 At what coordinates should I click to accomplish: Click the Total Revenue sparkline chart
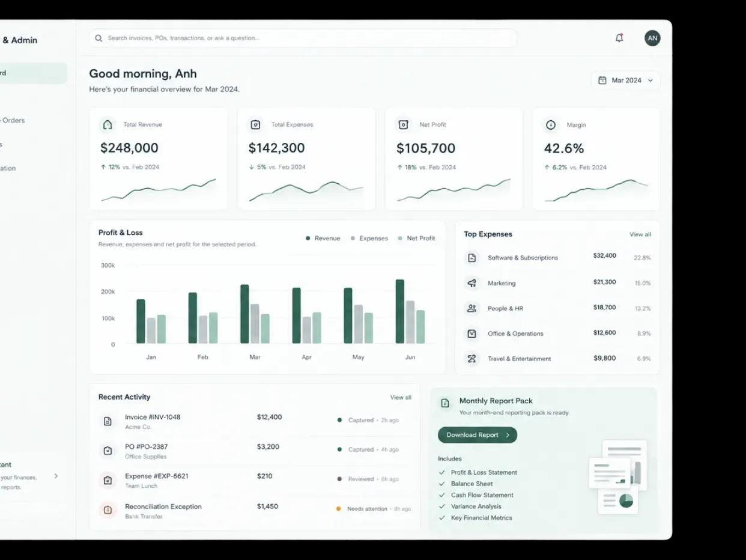click(159, 190)
